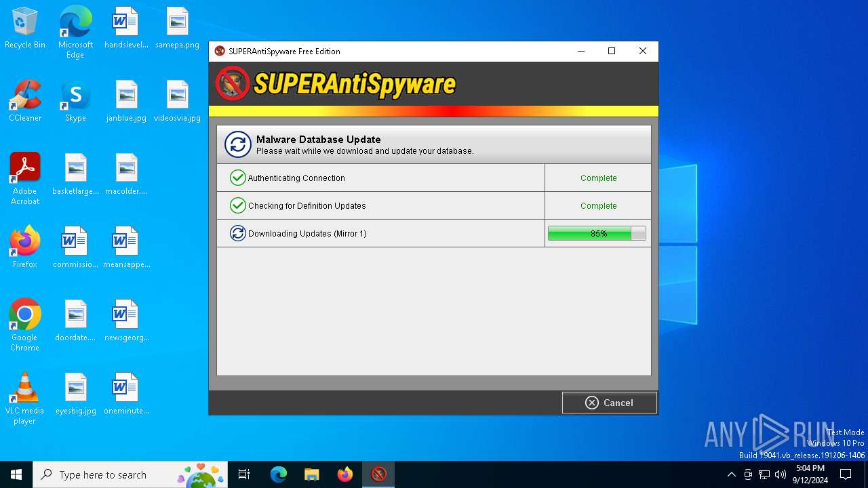Maximize the SUPERAntiSpyware window

[x=612, y=51]
